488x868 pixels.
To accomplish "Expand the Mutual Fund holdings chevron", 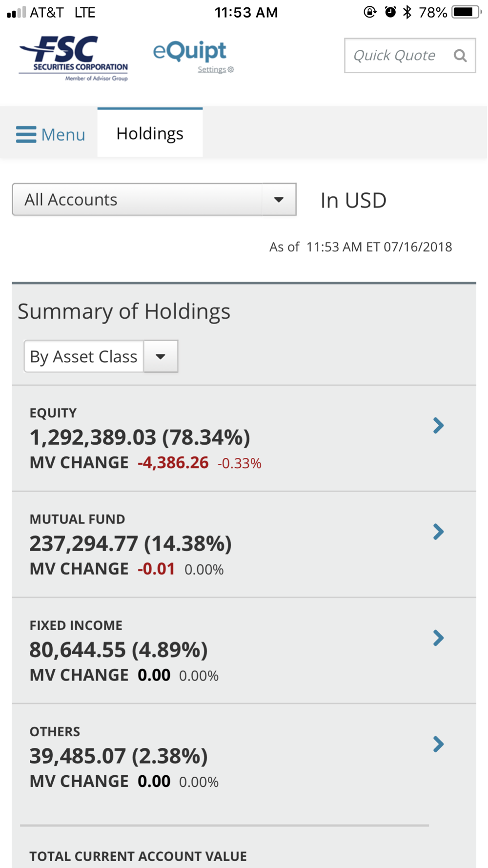I will click(x=438, y=532).
